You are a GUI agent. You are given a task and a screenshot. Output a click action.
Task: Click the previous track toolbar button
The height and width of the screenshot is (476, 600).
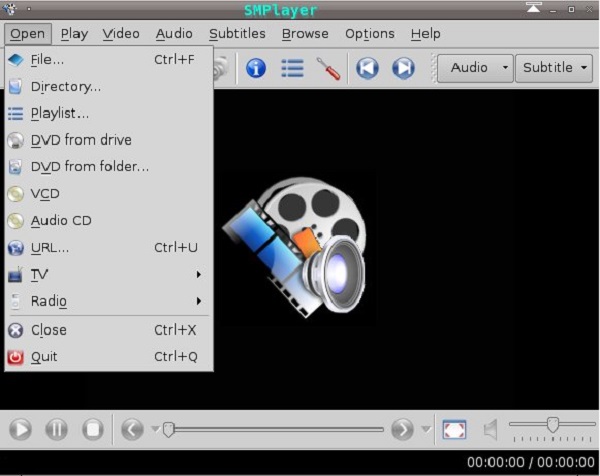coord(367,68)
